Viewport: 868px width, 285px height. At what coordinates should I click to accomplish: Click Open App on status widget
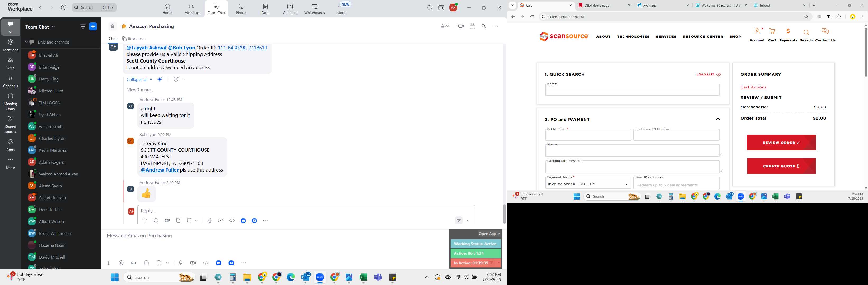tap(489, 234)
